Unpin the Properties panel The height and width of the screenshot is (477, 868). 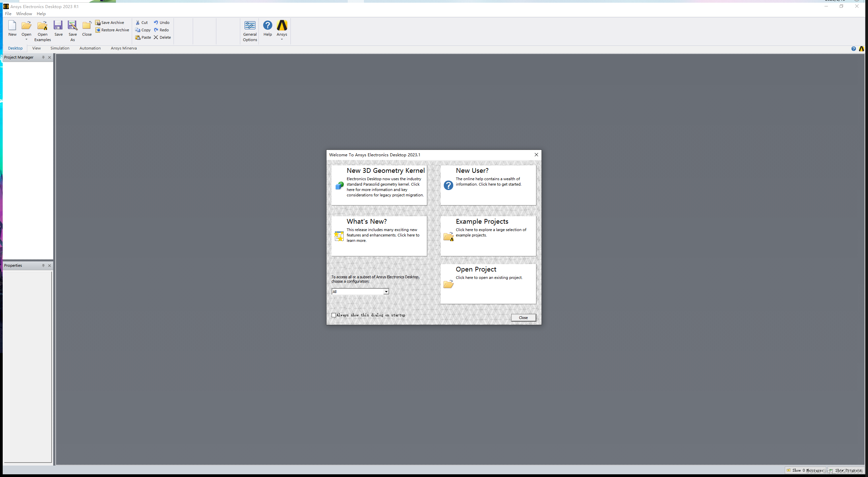point(43,265)
